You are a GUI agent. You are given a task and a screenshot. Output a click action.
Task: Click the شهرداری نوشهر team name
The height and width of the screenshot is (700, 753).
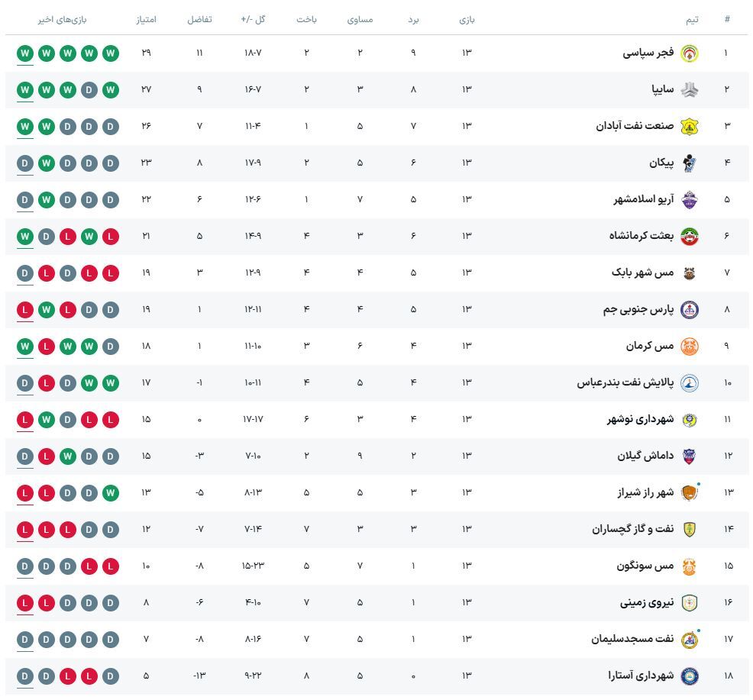coord(640,419)
